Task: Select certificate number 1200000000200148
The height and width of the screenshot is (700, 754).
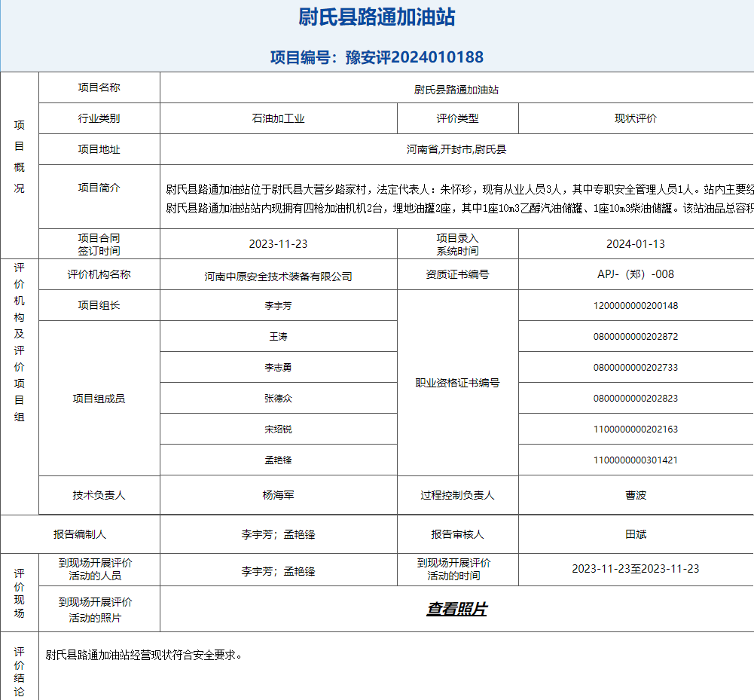Action: click(x=635, y=306)
